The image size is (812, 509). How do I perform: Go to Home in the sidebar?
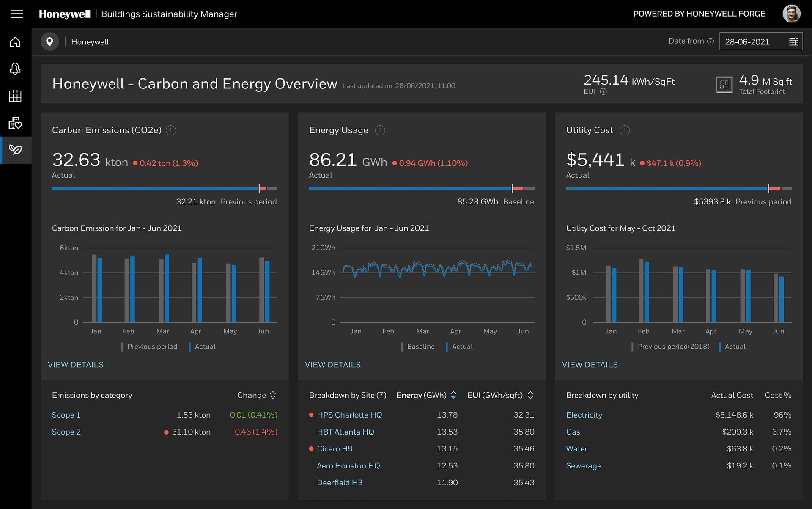15,42
